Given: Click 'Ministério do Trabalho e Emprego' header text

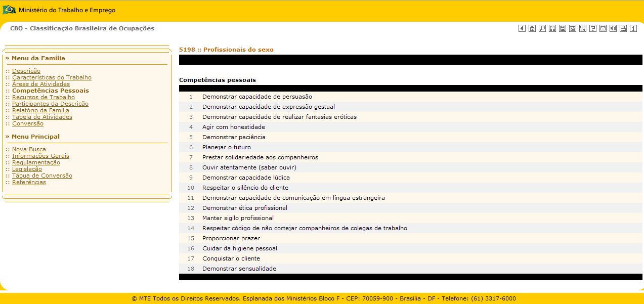Looking at the screenshot, I should [67, 10].
